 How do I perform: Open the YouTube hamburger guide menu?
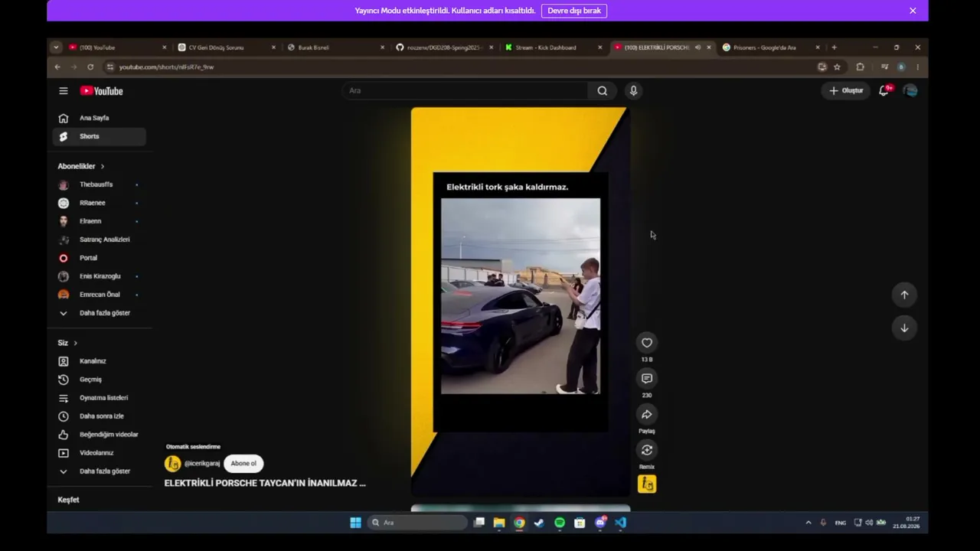click(x=64, y=91)
